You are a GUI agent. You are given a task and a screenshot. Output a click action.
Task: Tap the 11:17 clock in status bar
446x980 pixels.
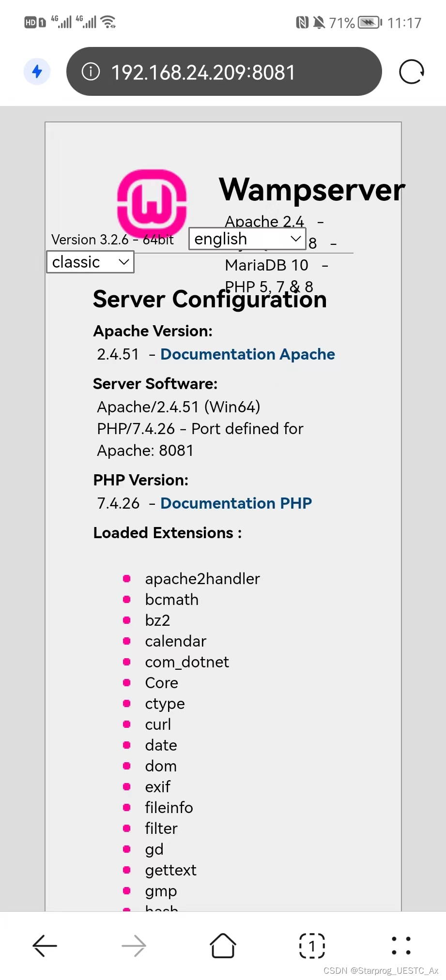[x=404, y=23]
